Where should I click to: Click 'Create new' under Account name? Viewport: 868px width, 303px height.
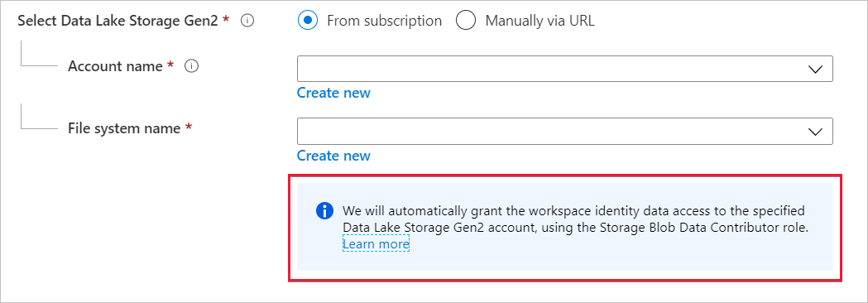pos(333,93)
